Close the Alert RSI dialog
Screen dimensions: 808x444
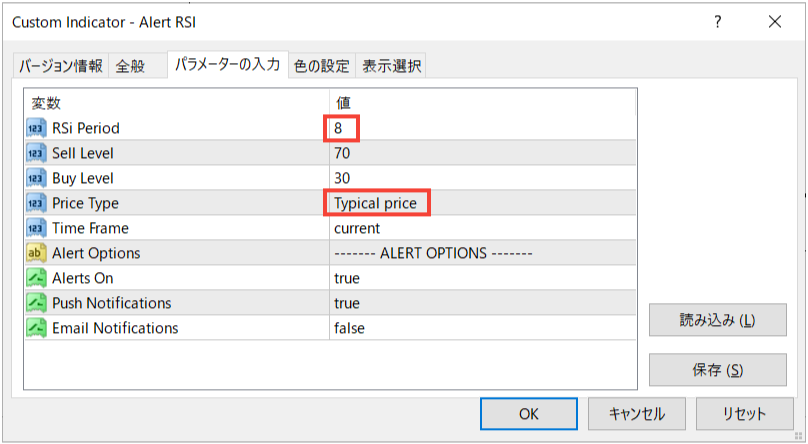pyautogui.click(x=775, y=22)
